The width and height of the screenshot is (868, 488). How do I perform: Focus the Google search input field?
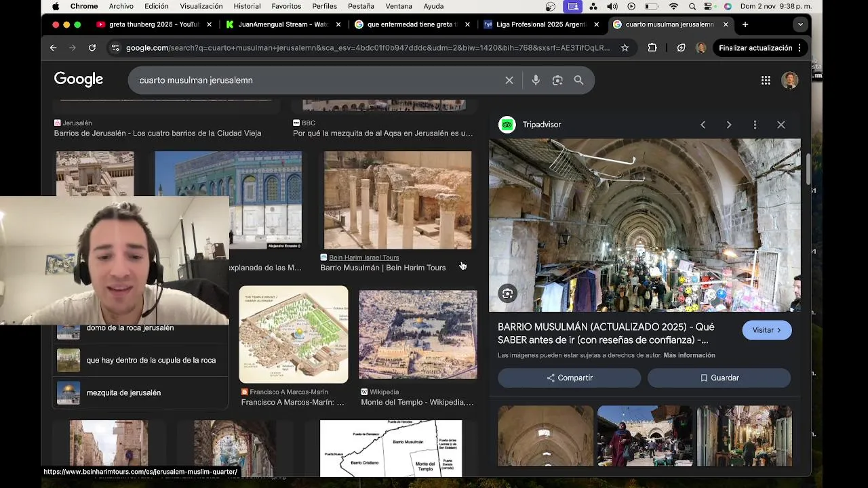pyautogui.click(x=319, y=80)
